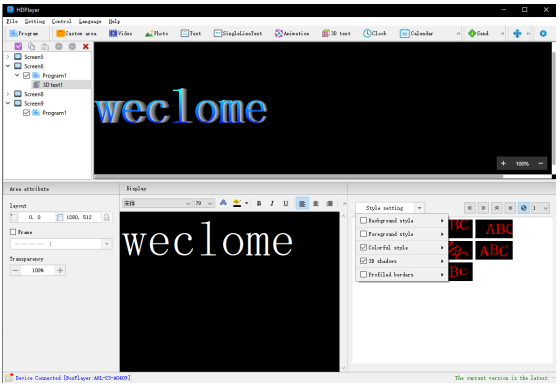Viewport: 560px width, 388px height.
Task: Insert a Clock area
Action: click(x=375, y=34)
